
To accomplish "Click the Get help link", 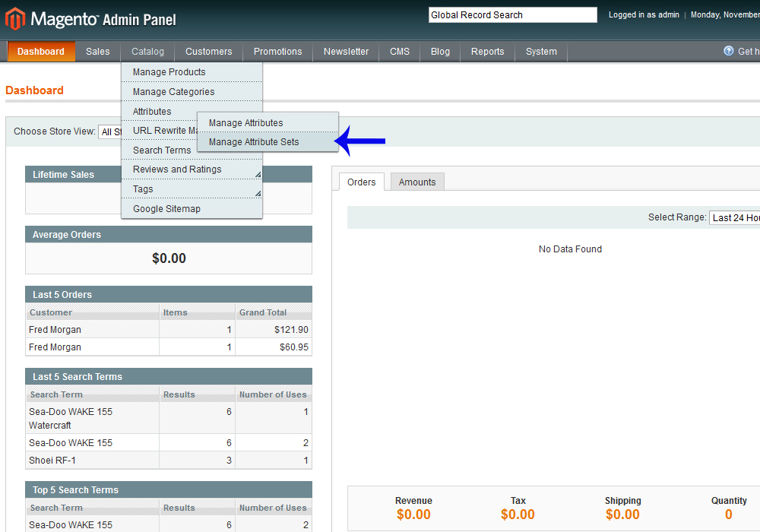I will (749, 52).
